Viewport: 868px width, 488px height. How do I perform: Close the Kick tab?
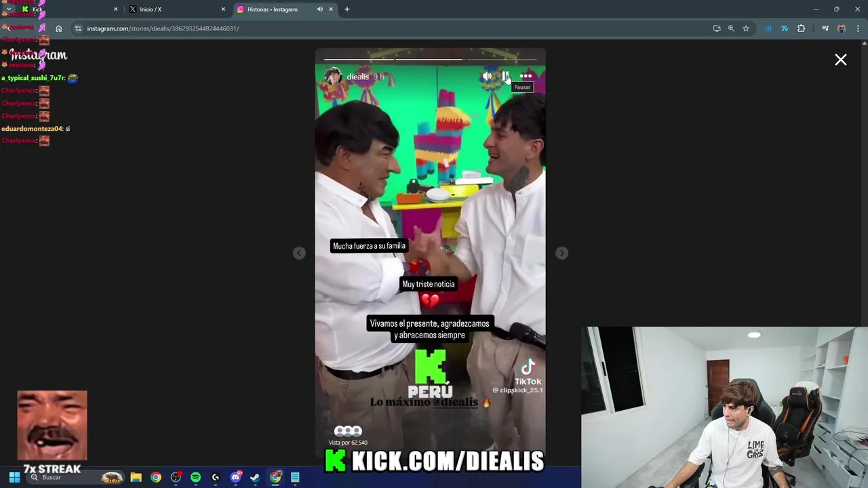coord(115,9)
